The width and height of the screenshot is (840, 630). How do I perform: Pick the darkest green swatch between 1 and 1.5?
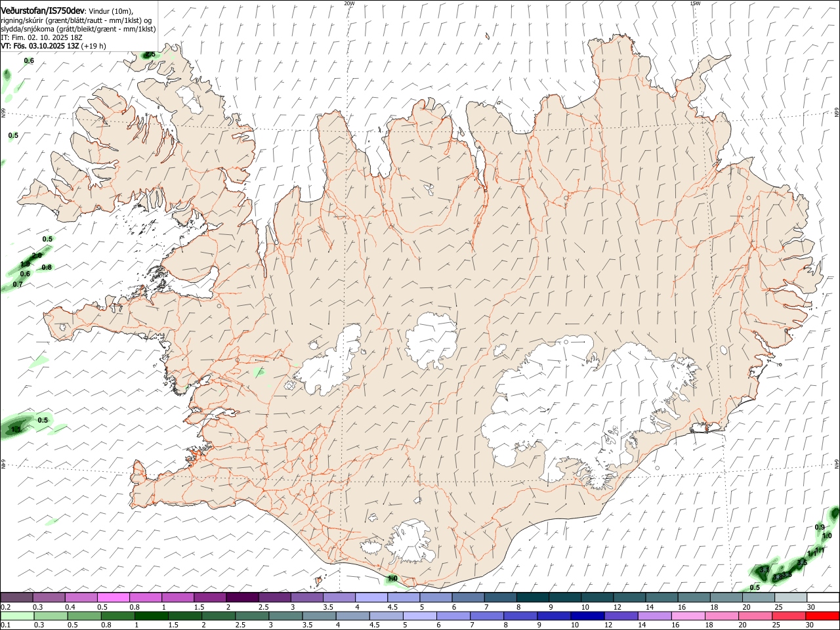pyautogui.click(x=152, y=616)
